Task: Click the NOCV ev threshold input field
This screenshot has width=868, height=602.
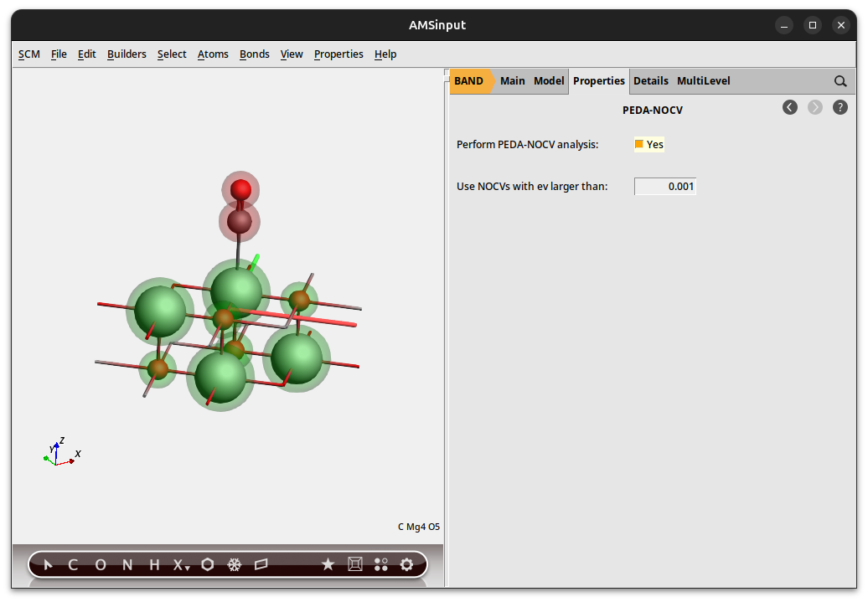Action: click(x=665, y=187)
